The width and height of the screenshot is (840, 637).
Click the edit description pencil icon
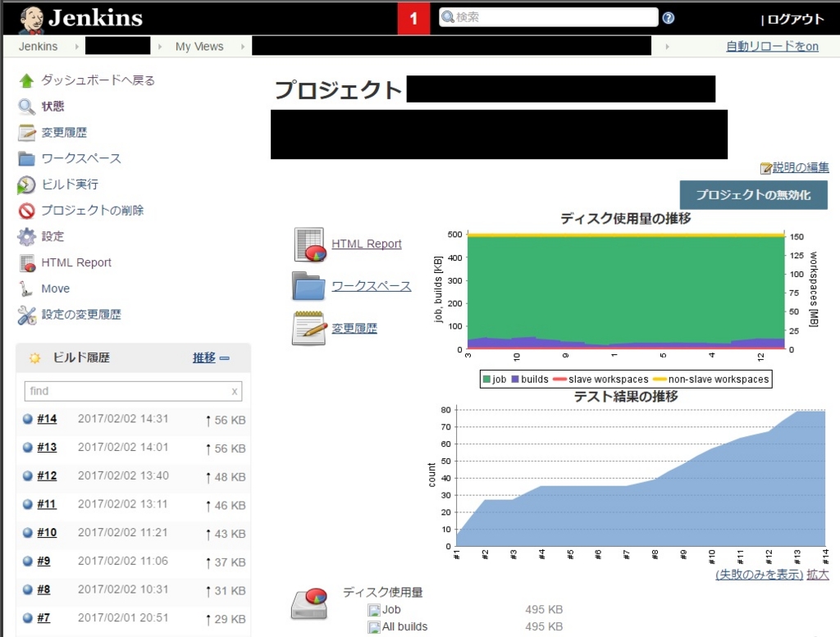coord(765,168)
